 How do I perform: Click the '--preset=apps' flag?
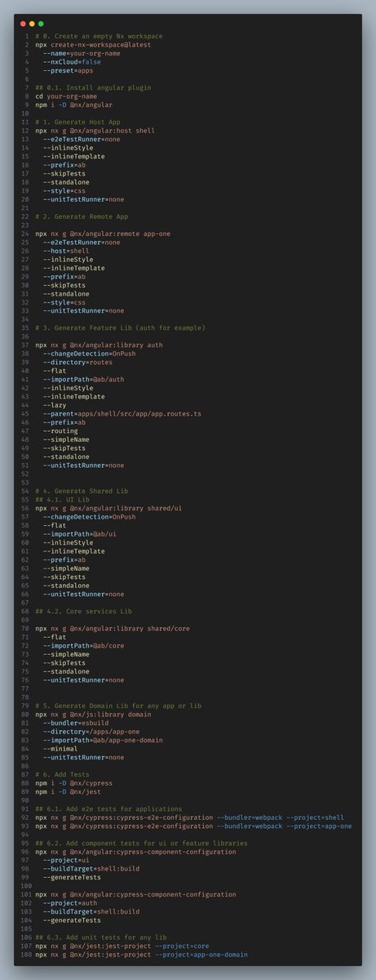(x=69, y=70)
